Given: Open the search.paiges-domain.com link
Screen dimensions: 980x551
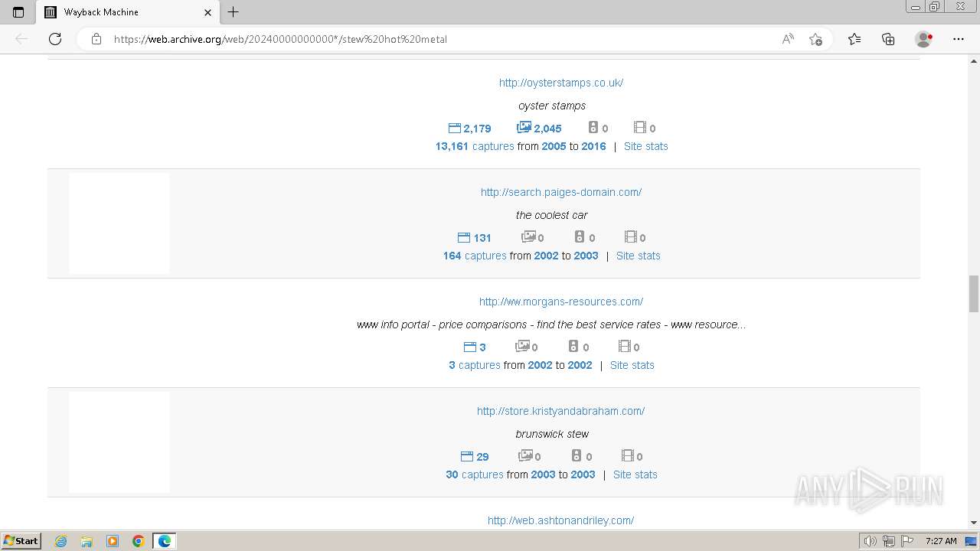Looking at the screenshot, I should click(x=561, y=192).
